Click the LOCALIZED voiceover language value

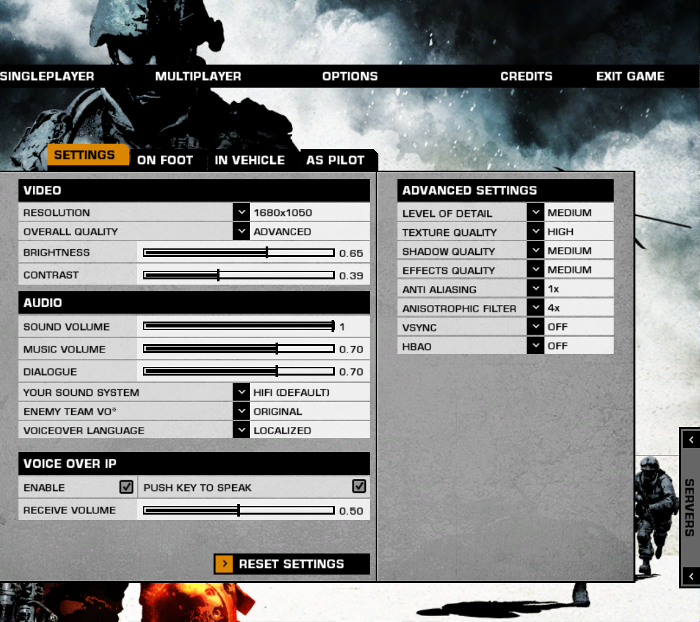(x=283, y=430)
